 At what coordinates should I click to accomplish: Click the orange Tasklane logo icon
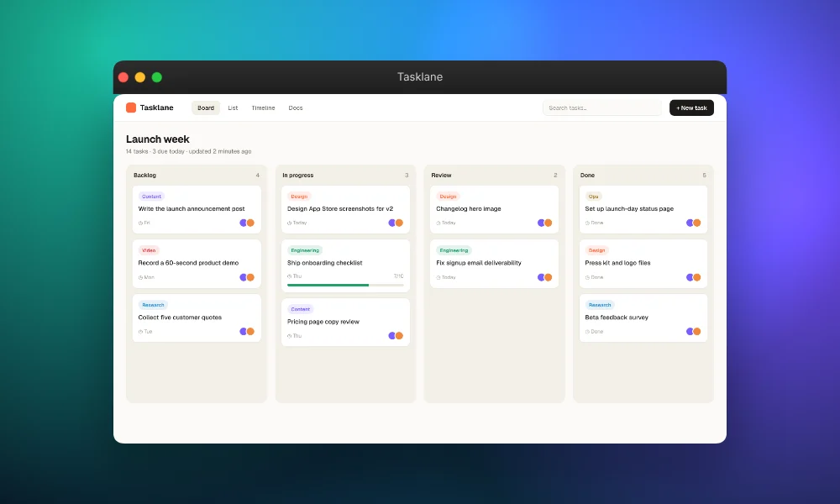[x=131, y=108]
